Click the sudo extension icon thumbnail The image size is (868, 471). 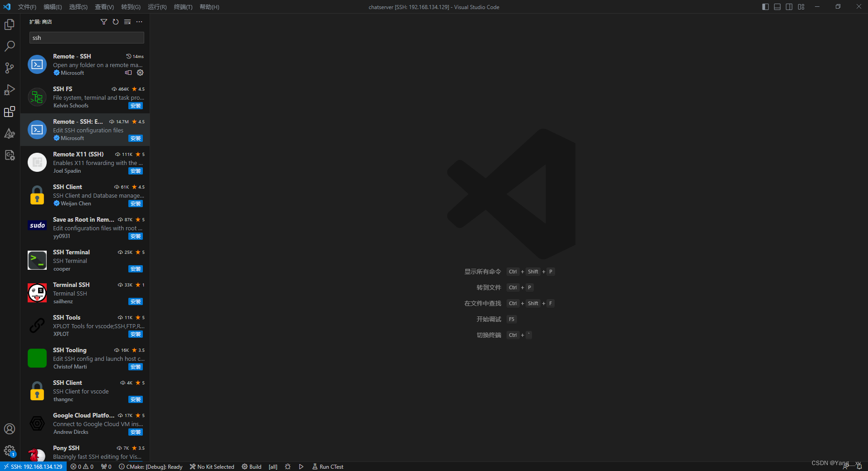[37, 225]
